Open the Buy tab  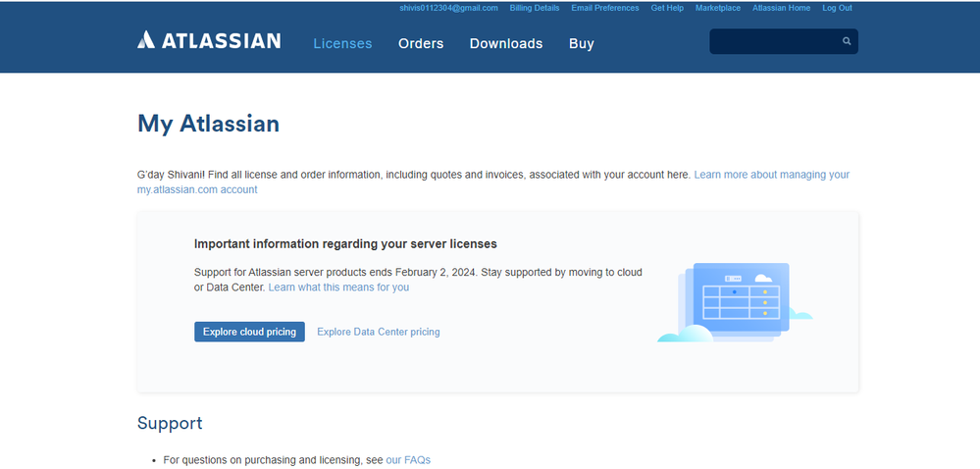(582, 43)
